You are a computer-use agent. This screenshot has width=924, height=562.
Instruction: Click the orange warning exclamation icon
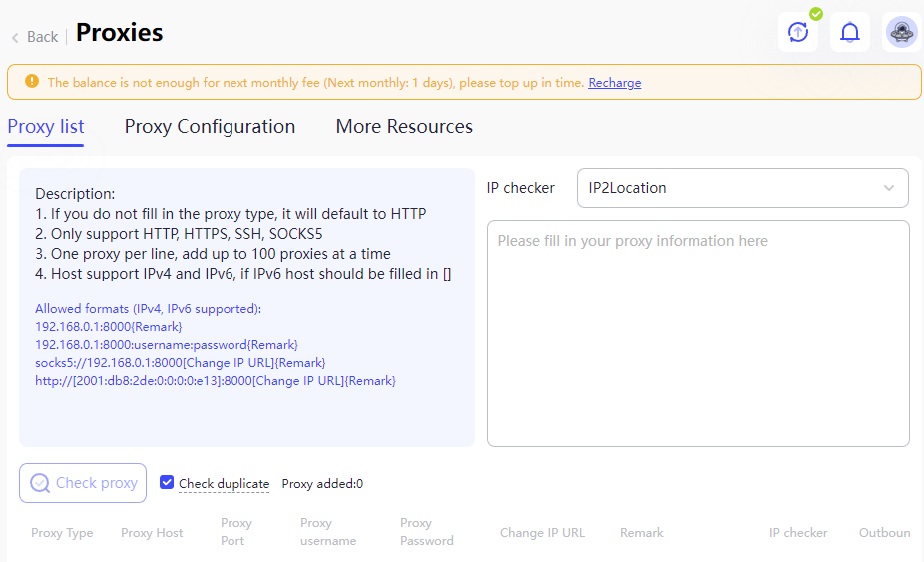[x=32, y=82]
